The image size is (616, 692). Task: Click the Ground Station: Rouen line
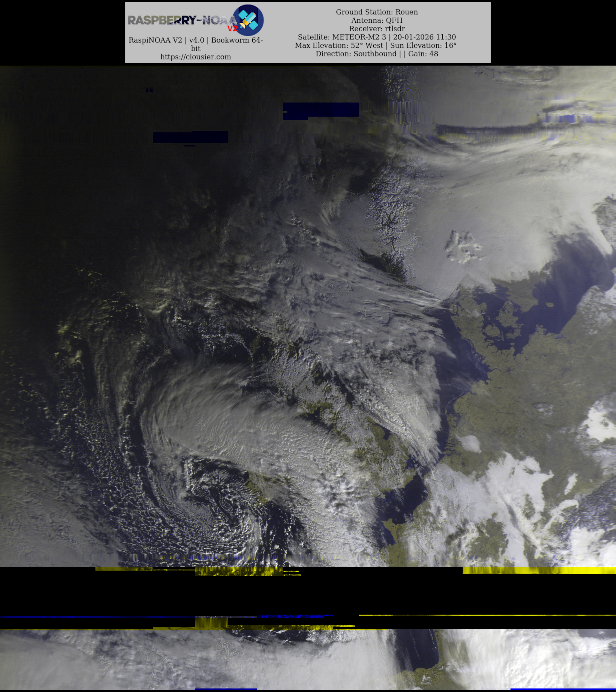tap(377, 12)
